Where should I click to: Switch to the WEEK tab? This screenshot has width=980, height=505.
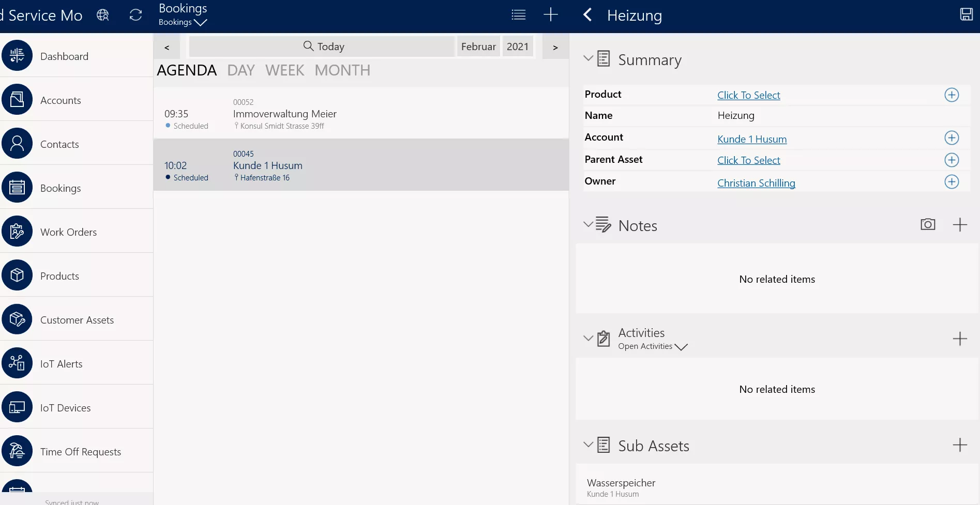coord(284,70)
